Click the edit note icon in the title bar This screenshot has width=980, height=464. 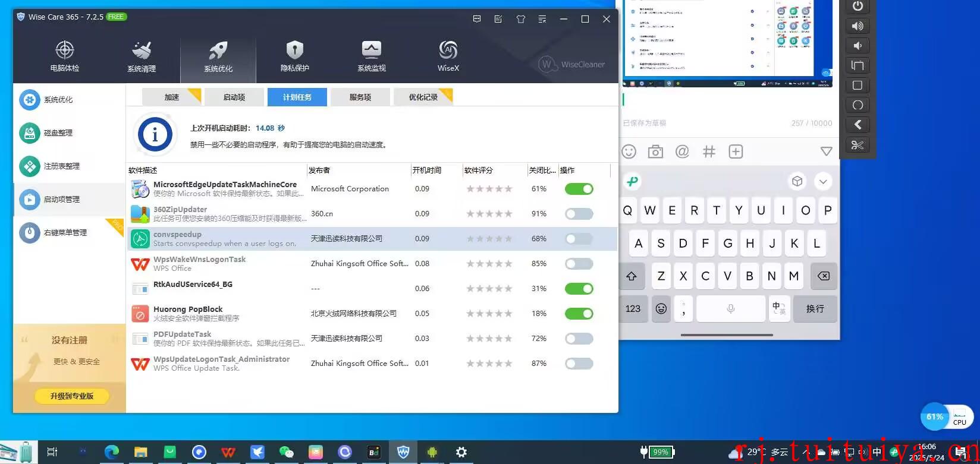[498, 19]
